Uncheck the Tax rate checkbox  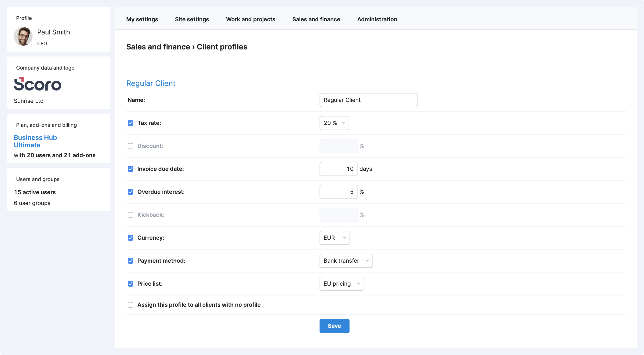[130, 123]
